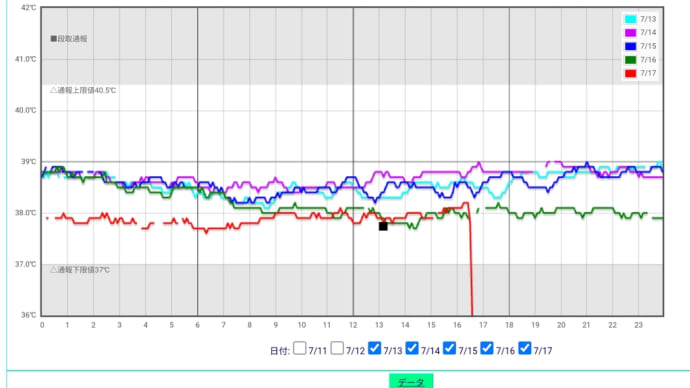
Task: Click the green 7/16 legend swatch
Action: (x=631, y=60)
